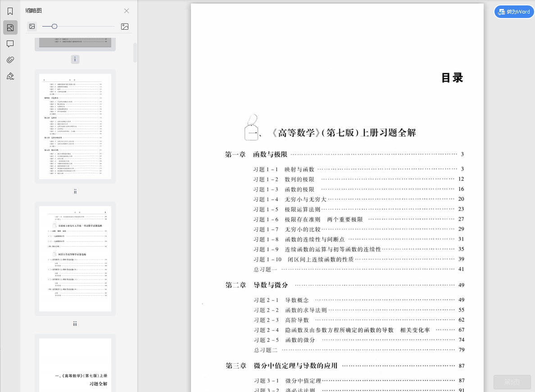Screen dimensions: 535x392
Task: Click 总习题二 line
Action: [x=359, y=350]
